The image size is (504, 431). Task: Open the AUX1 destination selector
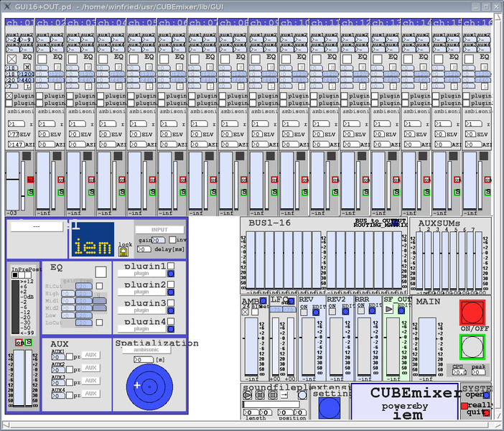point(90,355)
